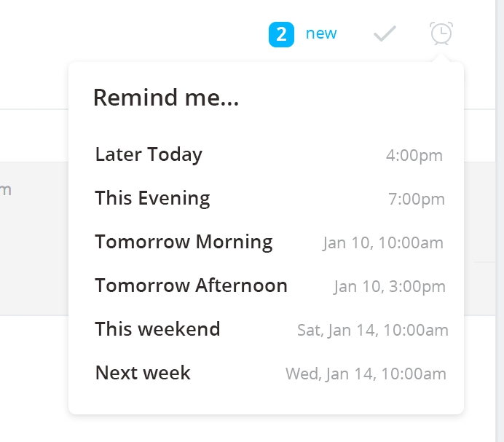Select the Later Today reminder option
The width and height of the screenshot is (504, 442).
[266, 154]
